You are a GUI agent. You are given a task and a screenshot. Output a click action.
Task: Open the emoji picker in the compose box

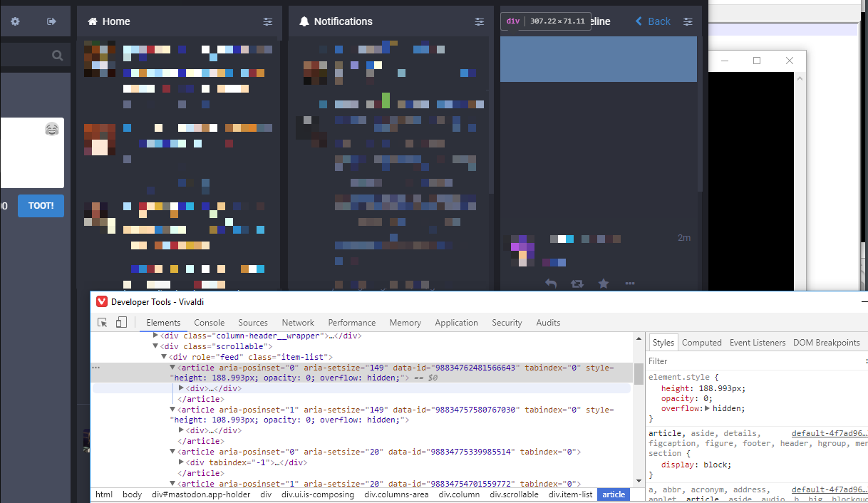tap(51, 130)
